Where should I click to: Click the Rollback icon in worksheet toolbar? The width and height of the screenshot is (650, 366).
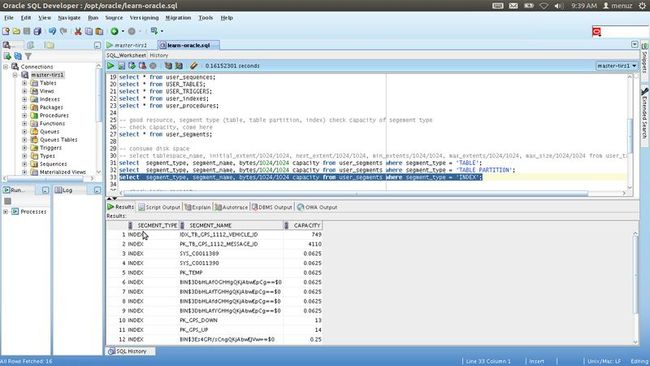tap(142, 65)
